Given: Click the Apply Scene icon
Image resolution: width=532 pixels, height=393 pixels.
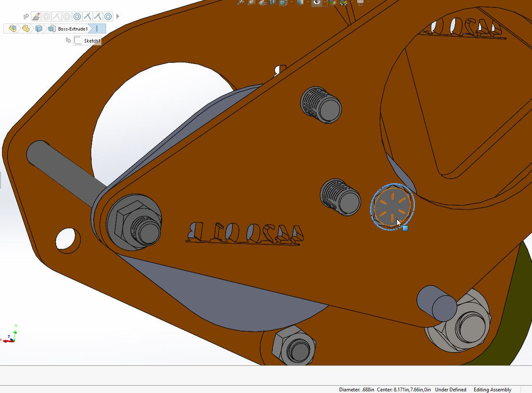Looking at the screenshot, I should pyautogui.click(x=344, y=3).
